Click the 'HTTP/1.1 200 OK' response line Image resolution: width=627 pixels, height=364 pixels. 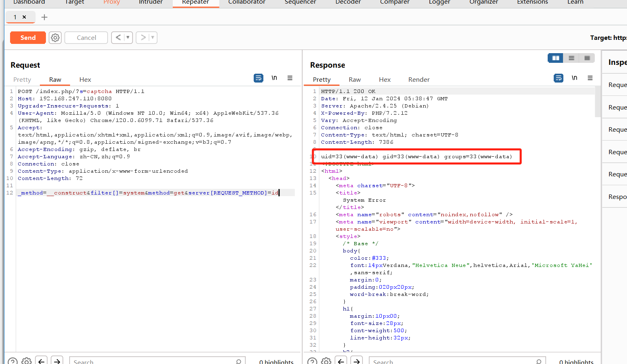click(x=348, y=91)
